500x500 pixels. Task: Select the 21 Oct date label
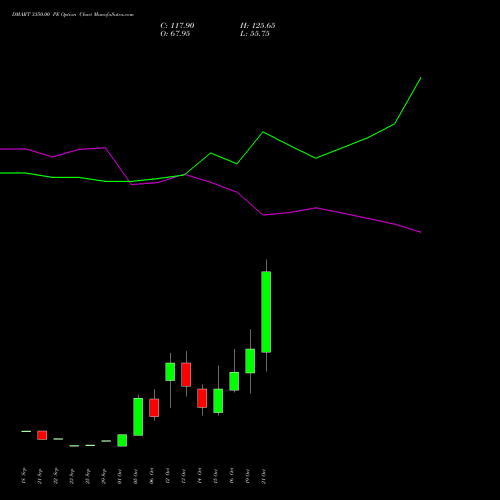pos(264,476)
